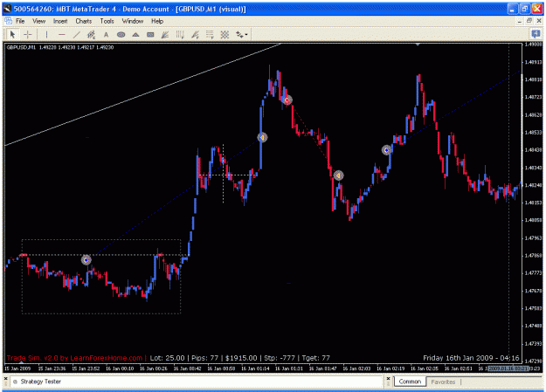
Task: Click the chart shift triangle marker at top
Action: point(418,45)
